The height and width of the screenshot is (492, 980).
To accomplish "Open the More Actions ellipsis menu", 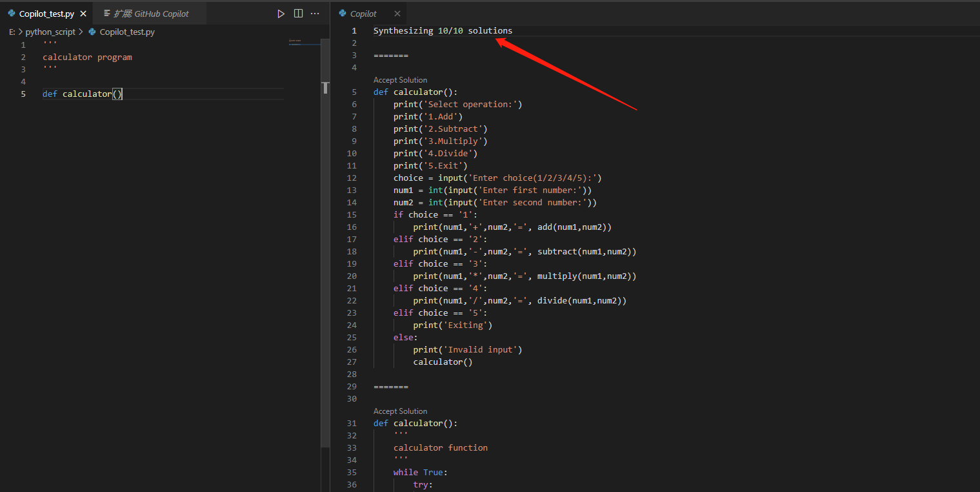I will pos(315,14).
